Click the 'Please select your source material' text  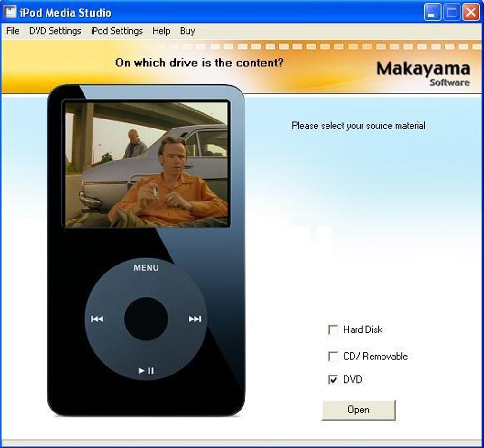click(358, 126)
